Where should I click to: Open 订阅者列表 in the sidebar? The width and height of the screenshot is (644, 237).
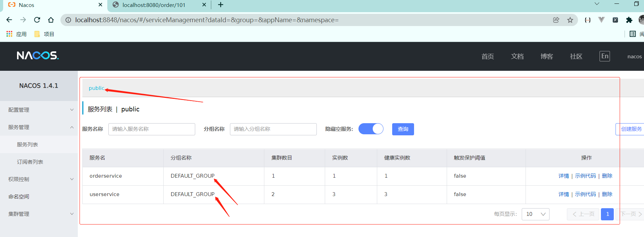point(39,162)
